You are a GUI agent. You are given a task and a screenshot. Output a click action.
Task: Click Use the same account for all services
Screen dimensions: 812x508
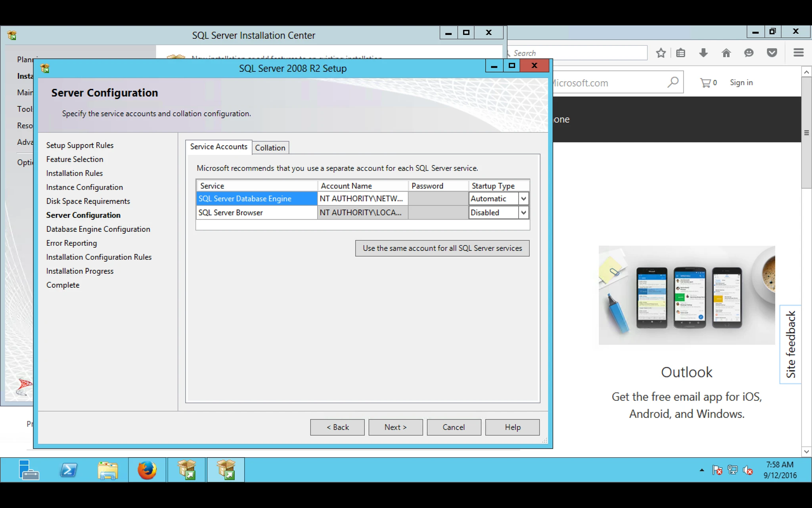click(x=442, y=248)
